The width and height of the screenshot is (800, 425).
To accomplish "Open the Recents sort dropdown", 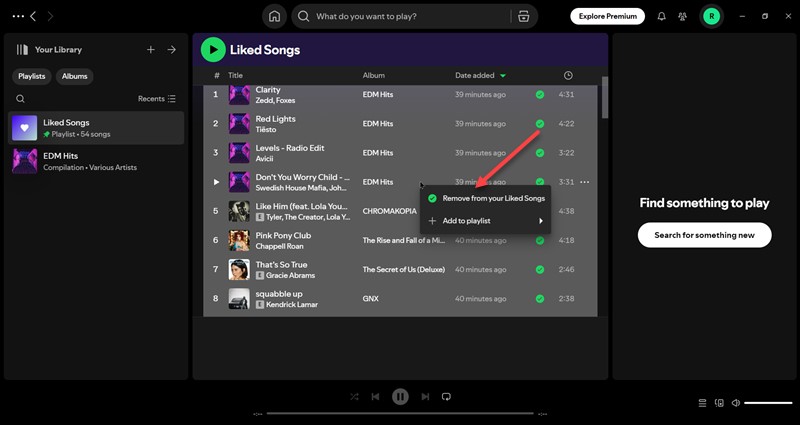I will 157,98.
